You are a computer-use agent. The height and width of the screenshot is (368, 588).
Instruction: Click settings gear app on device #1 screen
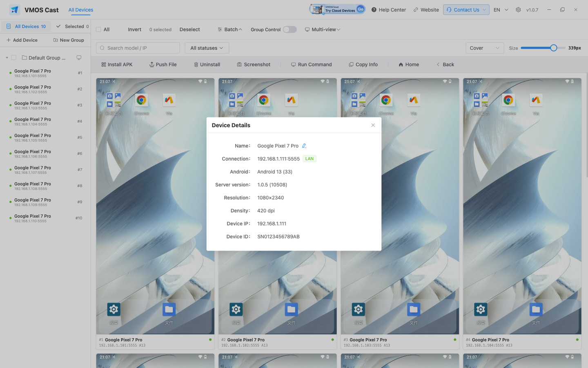114,310
